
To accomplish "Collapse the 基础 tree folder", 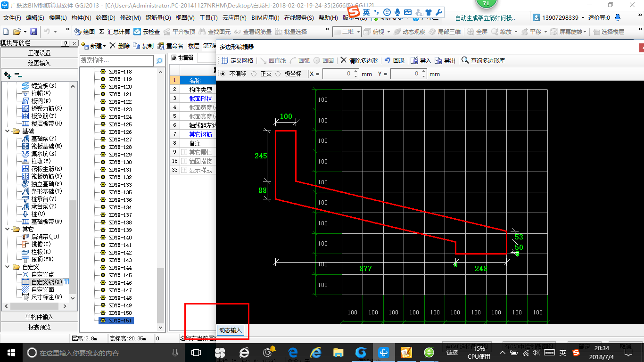I will coord(7,131).
